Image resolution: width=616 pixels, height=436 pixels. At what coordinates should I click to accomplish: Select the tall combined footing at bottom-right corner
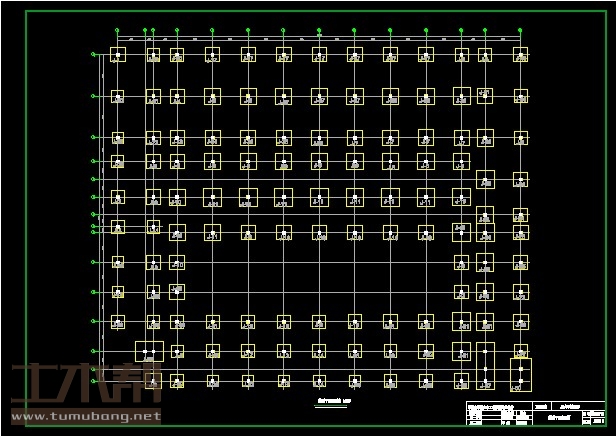520,374
